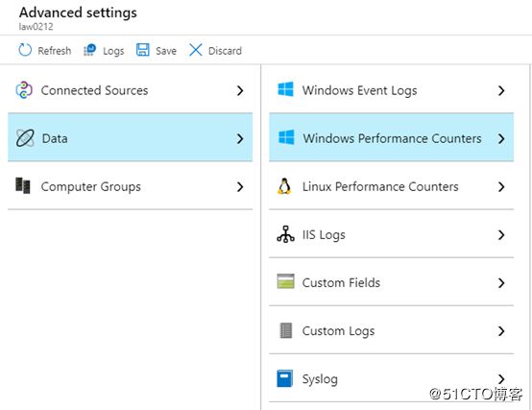Image resolution: width=532 pixels, height=410 pixels.
Task: Click the Computer Groups server icon
Action: (x=23, y=186)
